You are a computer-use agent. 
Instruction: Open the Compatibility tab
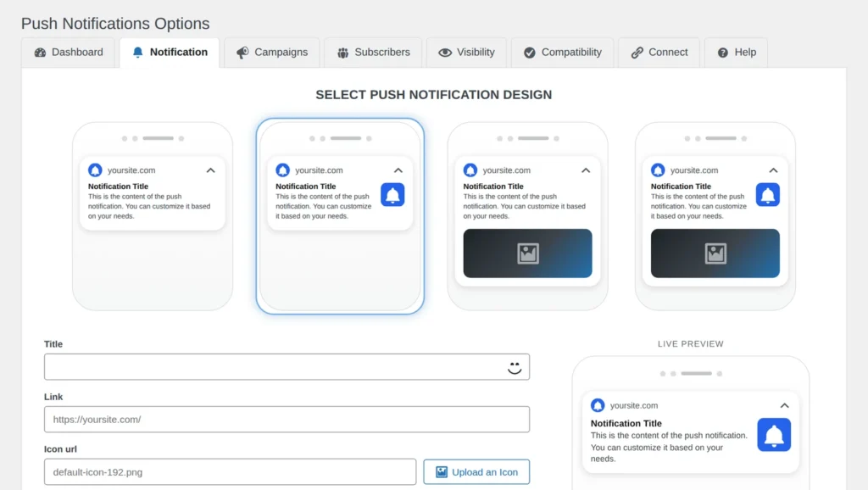563,52
